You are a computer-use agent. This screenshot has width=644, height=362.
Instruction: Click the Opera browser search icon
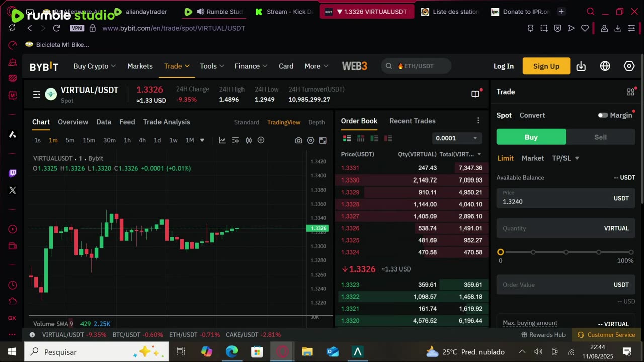click(591, 12)
